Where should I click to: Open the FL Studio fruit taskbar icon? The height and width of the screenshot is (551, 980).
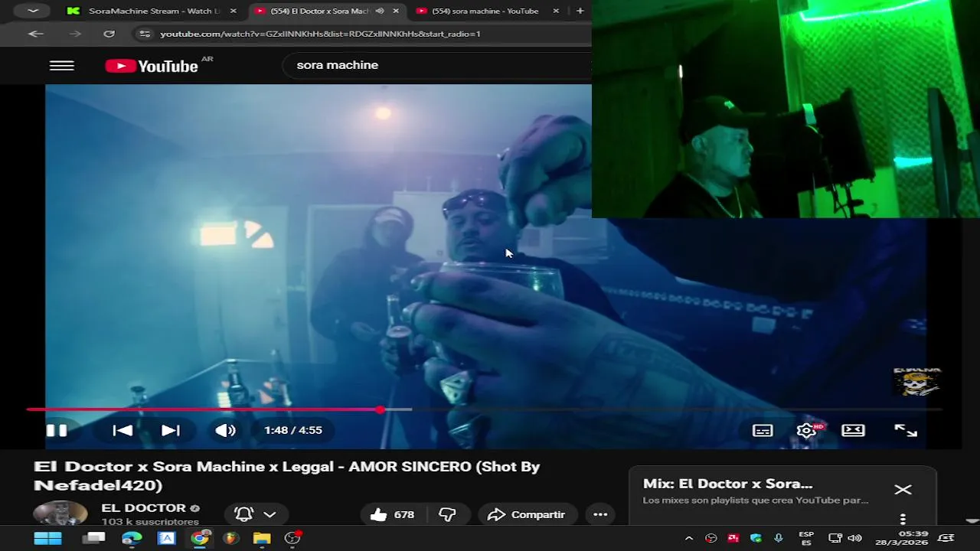point(230,538)
